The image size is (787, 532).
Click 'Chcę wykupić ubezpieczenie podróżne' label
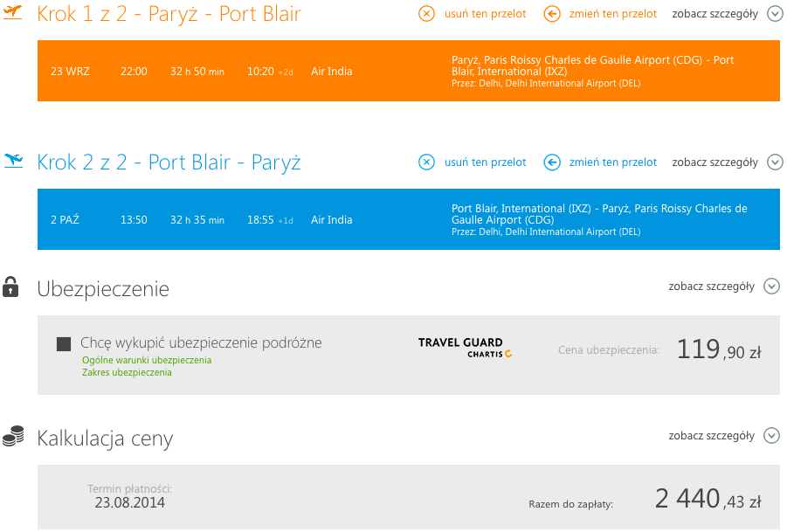click(201, 342)
